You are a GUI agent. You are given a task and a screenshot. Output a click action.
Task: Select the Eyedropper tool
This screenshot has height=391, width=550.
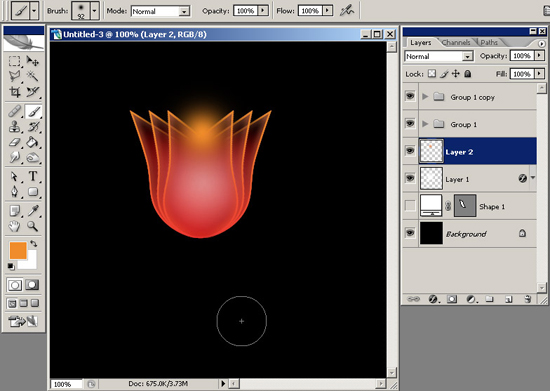point(33,211)
